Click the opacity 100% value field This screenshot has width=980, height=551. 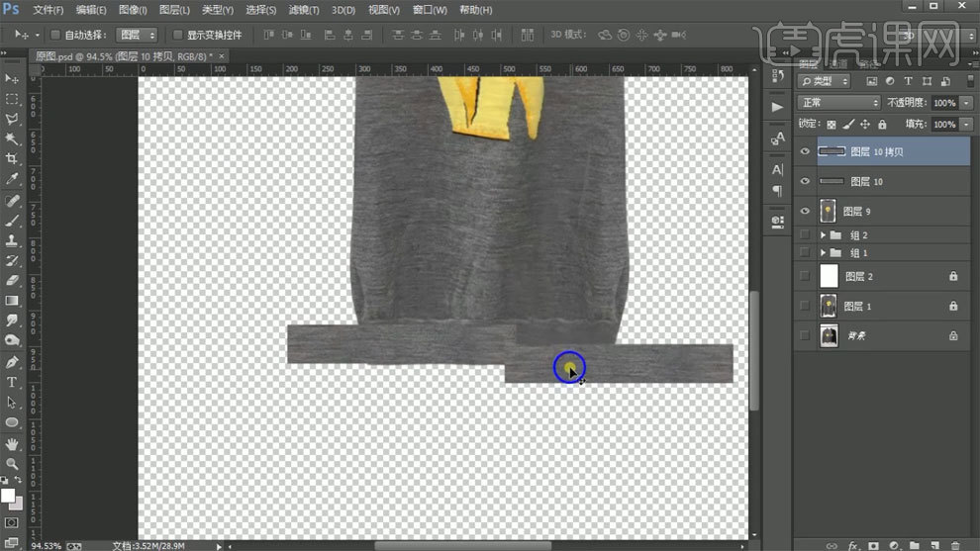(944, 103)
